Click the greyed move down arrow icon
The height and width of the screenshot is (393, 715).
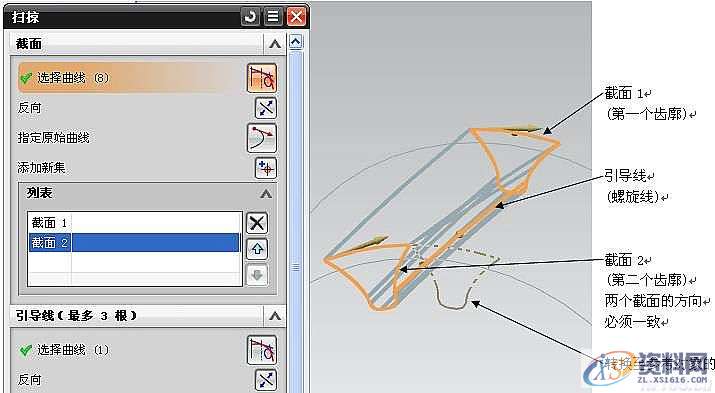[257, 275]
